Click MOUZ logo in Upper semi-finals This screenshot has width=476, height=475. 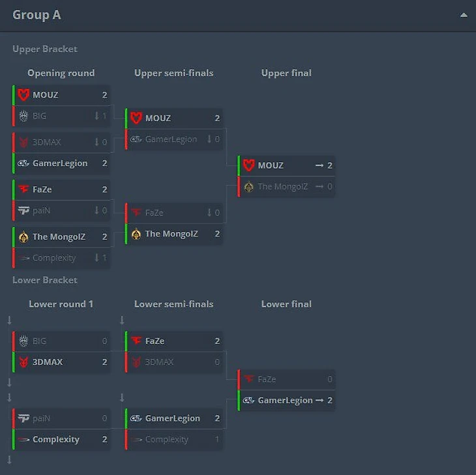[x=136, y=118]
